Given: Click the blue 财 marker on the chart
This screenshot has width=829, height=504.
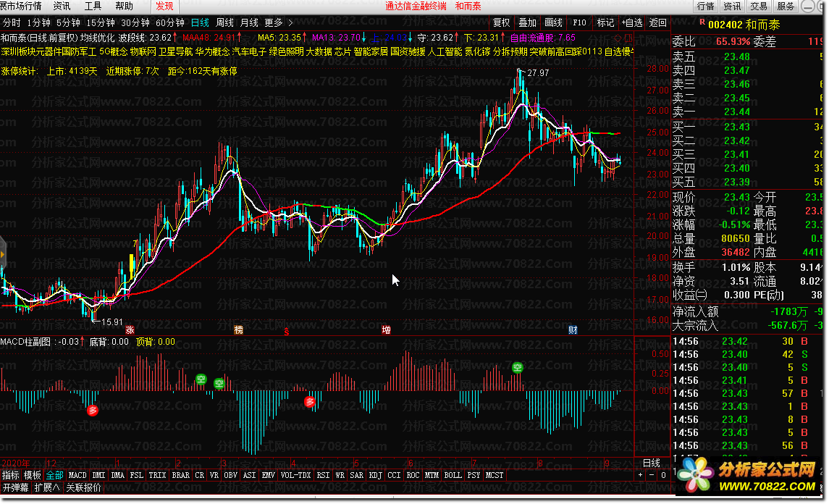Looking at the screenshot, I should point(573,330).
